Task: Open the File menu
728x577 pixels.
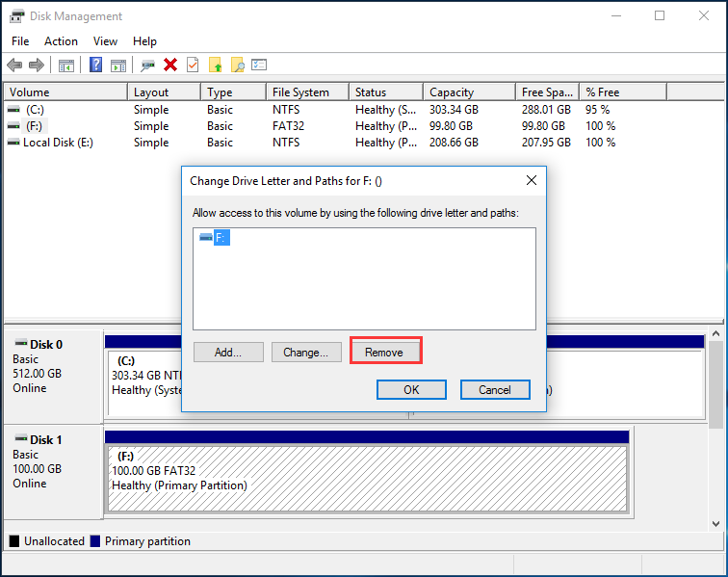Action: pos(20,41)
